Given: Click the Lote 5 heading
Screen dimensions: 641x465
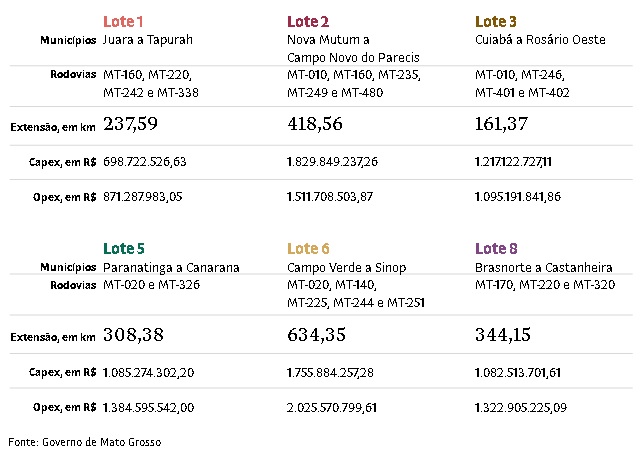Looking at the screenshot, I should click(125, 248).
